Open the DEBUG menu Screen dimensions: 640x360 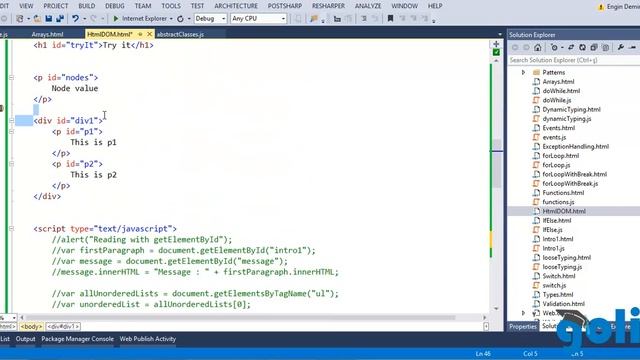(x=115, y=6)
